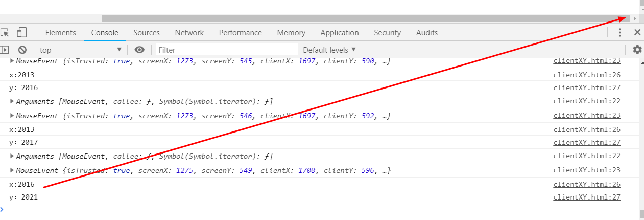The image size is (644, 220).
Task: Select the Security tab
Action: (387, 33)
